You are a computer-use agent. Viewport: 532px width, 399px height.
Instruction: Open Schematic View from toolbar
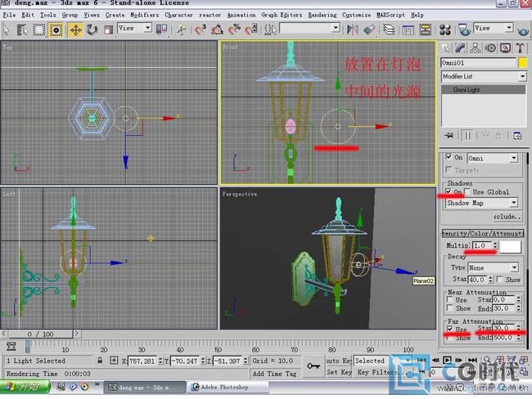click(x=425, y=29)
